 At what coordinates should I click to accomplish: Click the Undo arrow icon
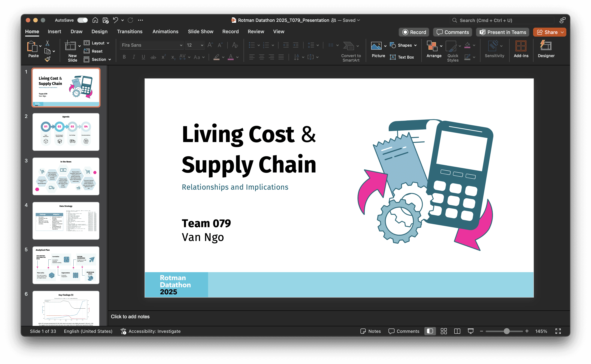(116, 20)
